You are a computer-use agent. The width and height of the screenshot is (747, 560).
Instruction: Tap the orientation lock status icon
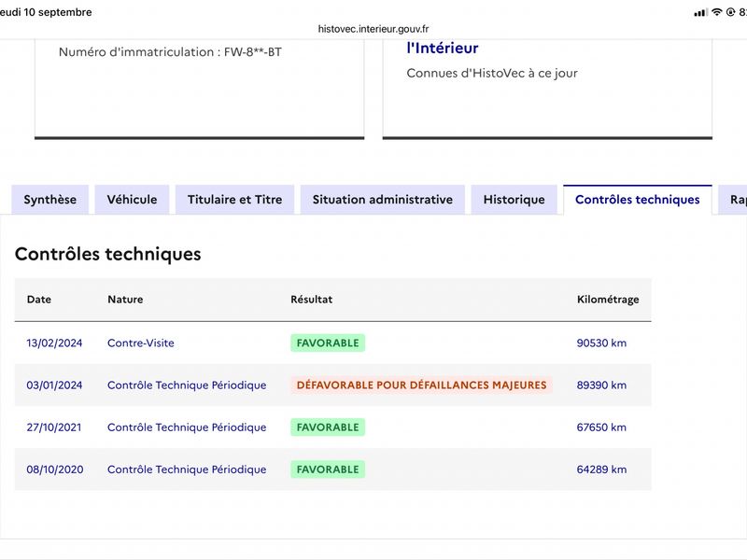730,12
